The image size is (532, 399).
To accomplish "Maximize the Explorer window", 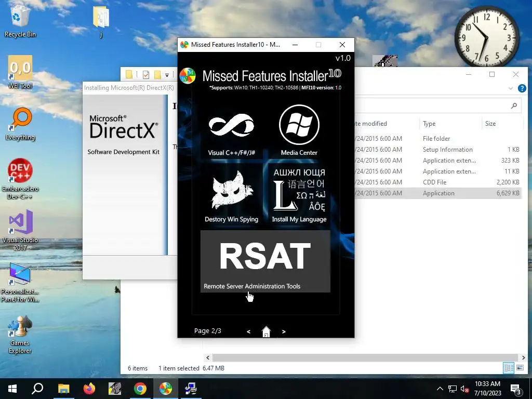I will pyautogui.click(x=492, y=74).
